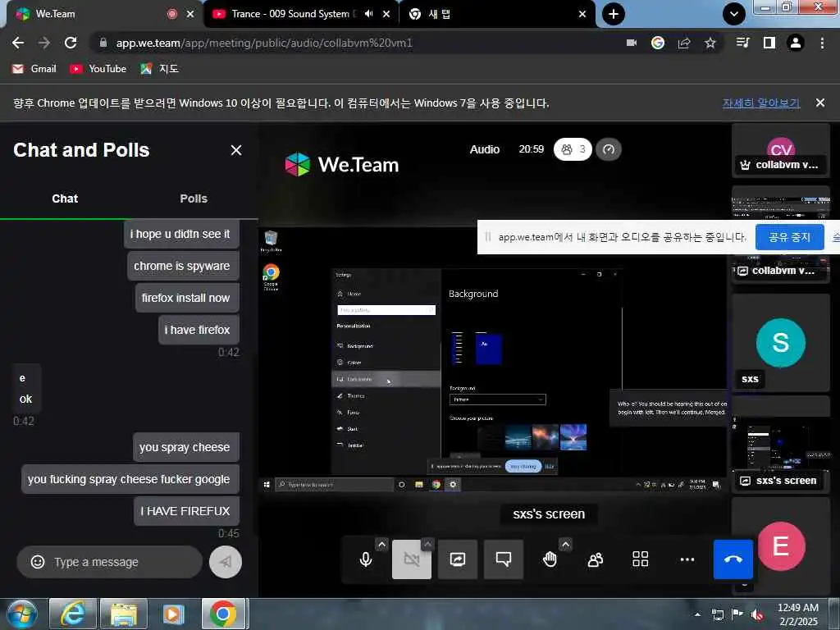Stop sharing with 공유 중지 button
The width and height of the screenshot is (840, 630).
point(789,237)
